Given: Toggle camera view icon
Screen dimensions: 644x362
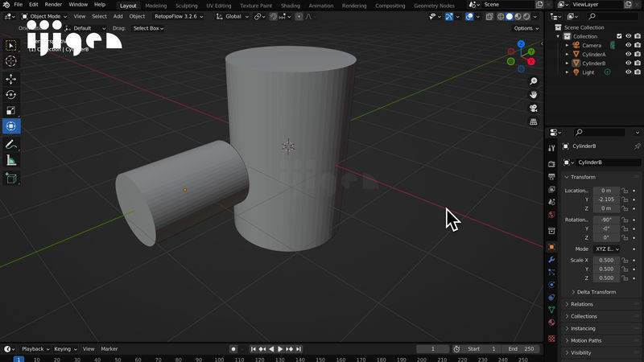Looking at the screenshot, I should [533, 109].
